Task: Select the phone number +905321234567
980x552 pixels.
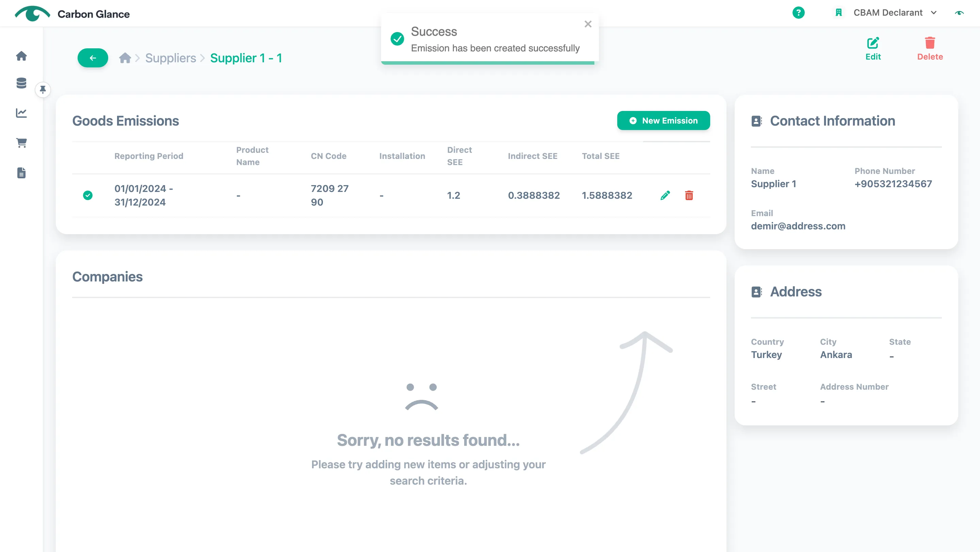Action: pos(893,184)
